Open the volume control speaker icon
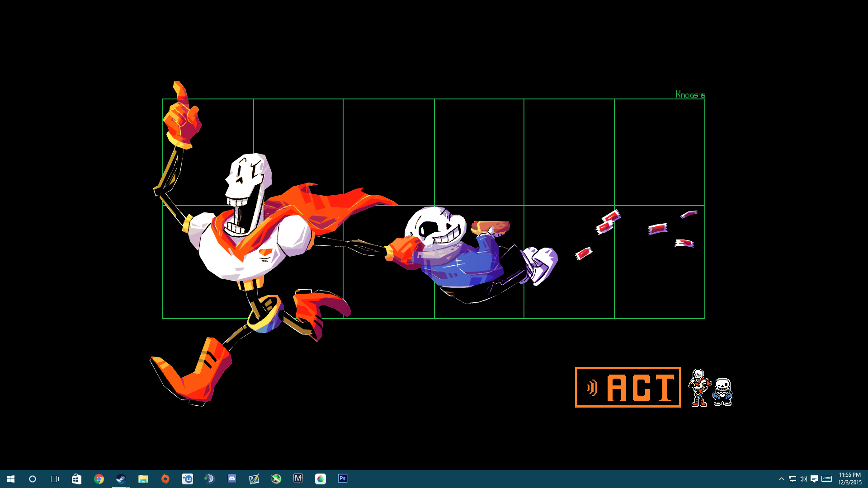Screen dimensions: 868x488 click(803, 479)
